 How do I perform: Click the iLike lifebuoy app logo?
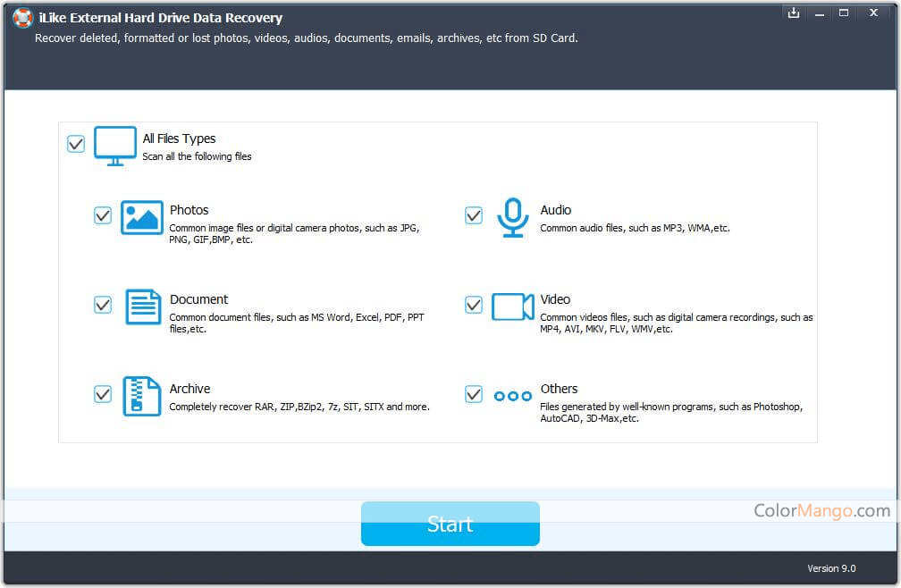23,18
